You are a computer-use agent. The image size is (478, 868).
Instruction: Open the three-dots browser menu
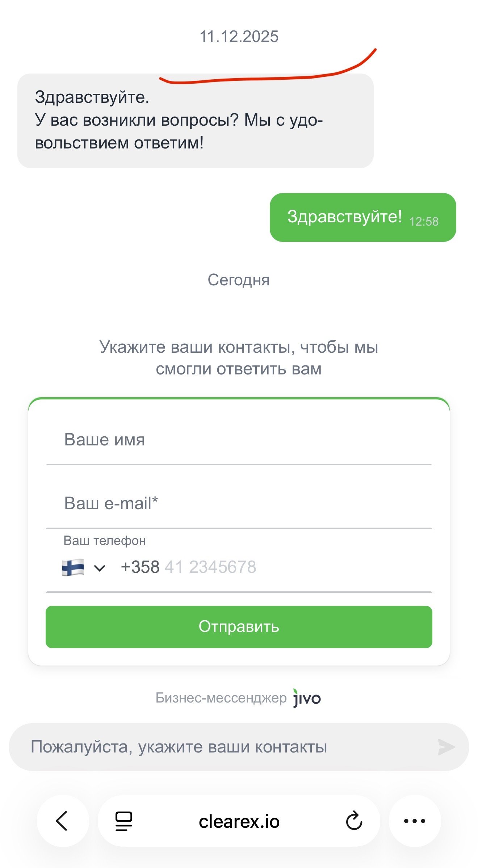[x=415, y=821]
